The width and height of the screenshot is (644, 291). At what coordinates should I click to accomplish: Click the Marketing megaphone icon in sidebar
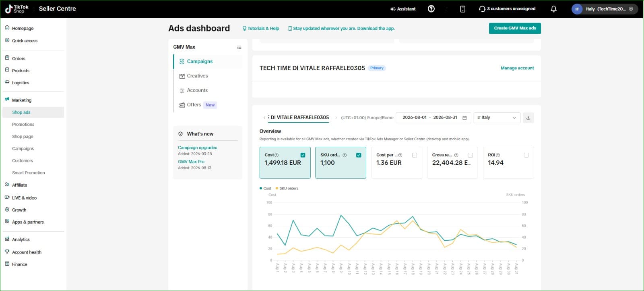tap(7, 100)
